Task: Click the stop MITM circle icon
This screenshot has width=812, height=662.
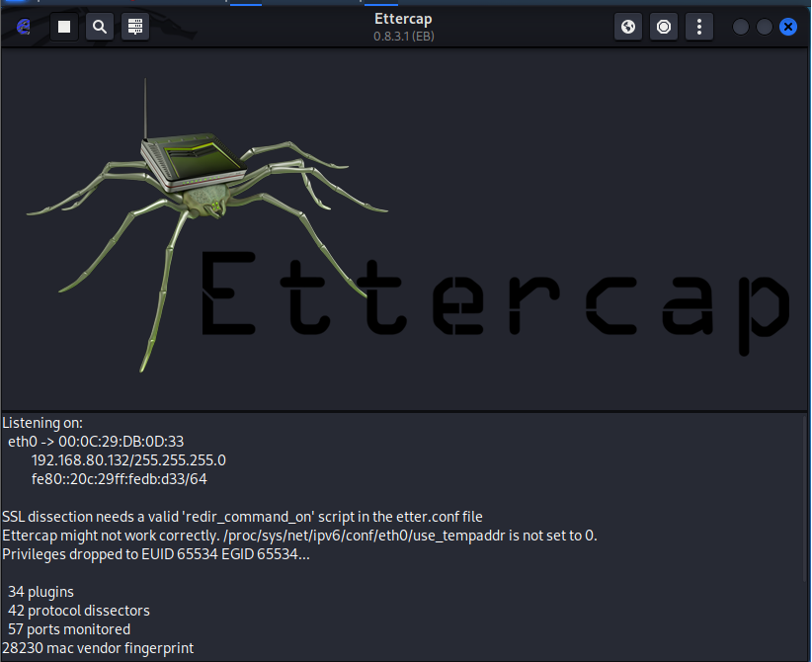Action: 664,27
